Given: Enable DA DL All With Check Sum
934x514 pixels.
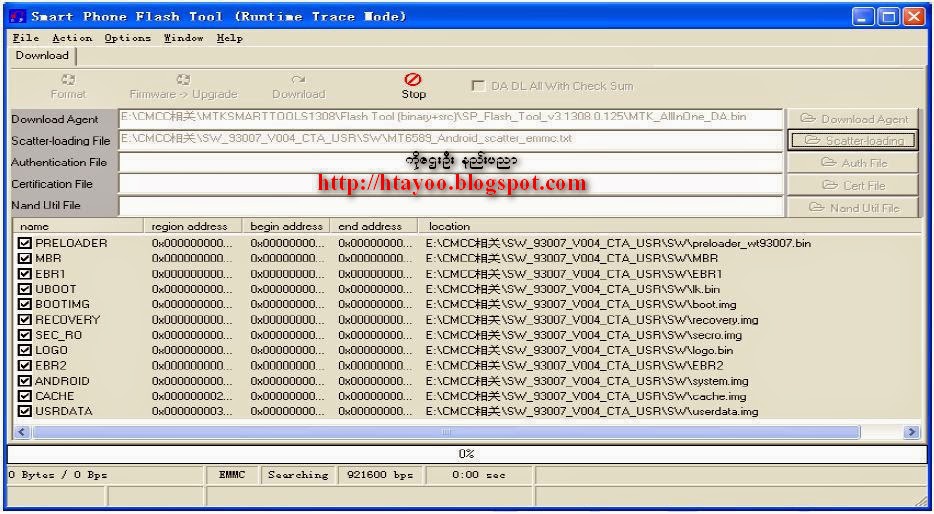Looking at the screenshot, I should (477, 86).
